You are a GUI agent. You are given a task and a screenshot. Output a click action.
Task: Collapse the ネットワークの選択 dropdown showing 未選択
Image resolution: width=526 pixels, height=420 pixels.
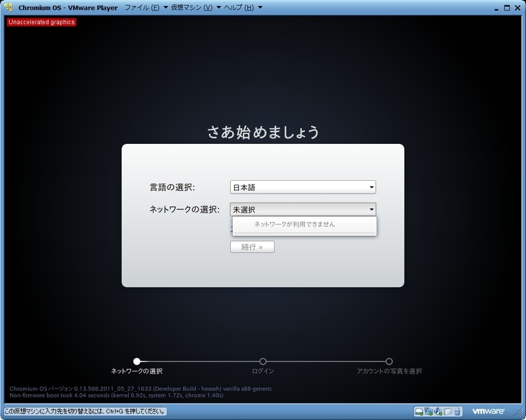pos(303,209)
